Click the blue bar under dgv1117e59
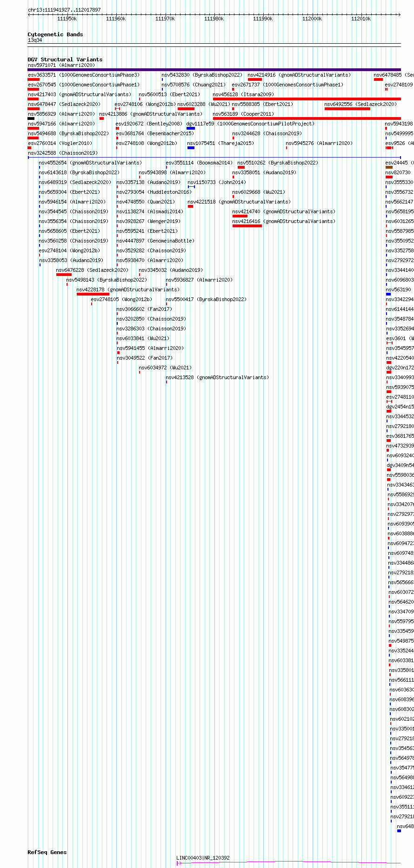The width and height of the screenshot is (414, 868). tap(191, 128)
